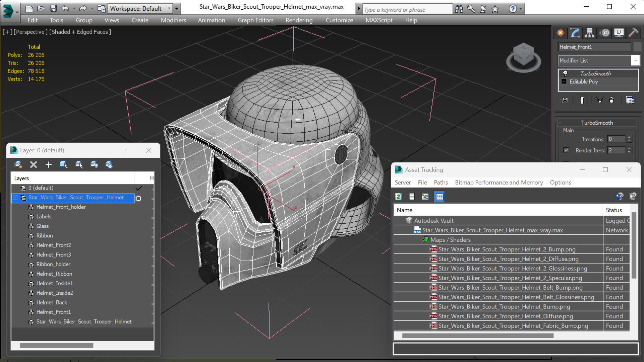Switch Asset Tracking to table view
This screenshot has height=362, width=644.
tap(439, 197)
